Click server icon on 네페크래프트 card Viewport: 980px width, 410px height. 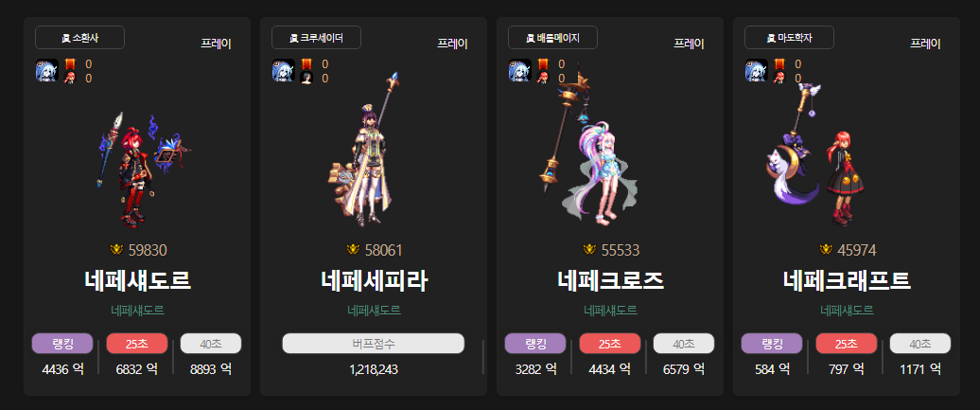[x=756, y=70]
